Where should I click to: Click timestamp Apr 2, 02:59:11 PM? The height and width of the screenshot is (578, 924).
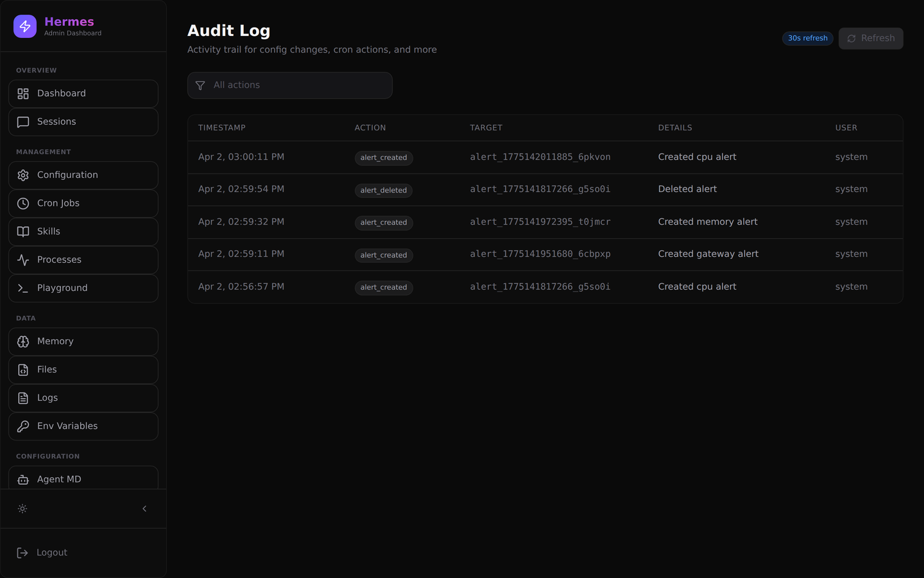click(x=241, y=254)
